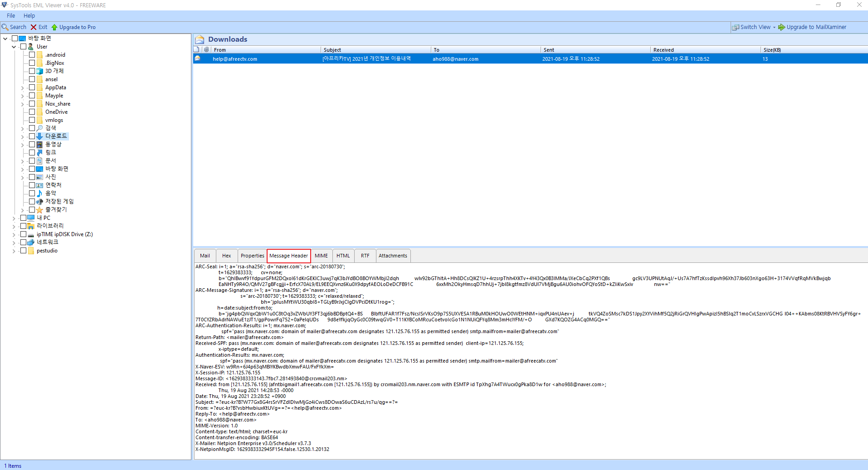Click the User profile icon in tree
The image size is (868, 470).
(x=31, y=47)
